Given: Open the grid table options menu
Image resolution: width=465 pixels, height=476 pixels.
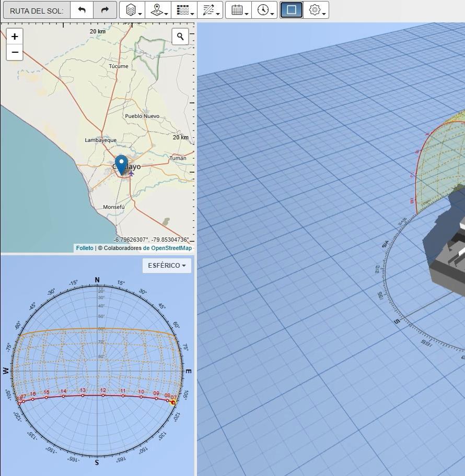Looking at the screenshot, I should click(184, 10).
